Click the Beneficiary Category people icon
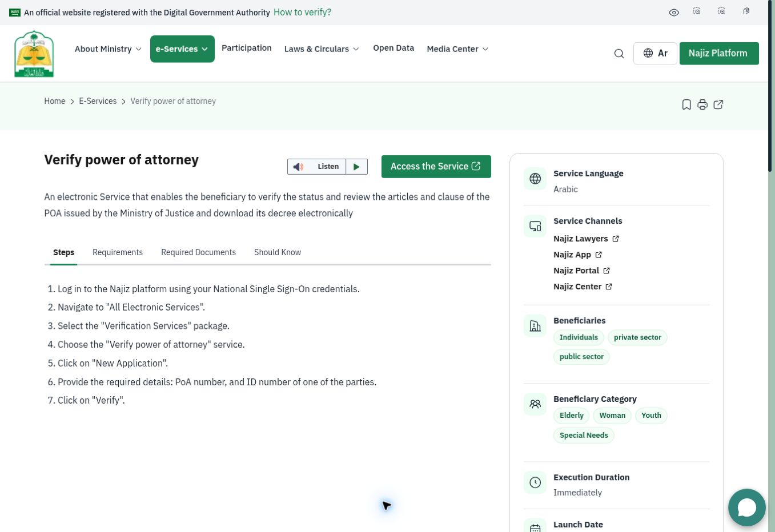The image size is (775, 532). 535,404
